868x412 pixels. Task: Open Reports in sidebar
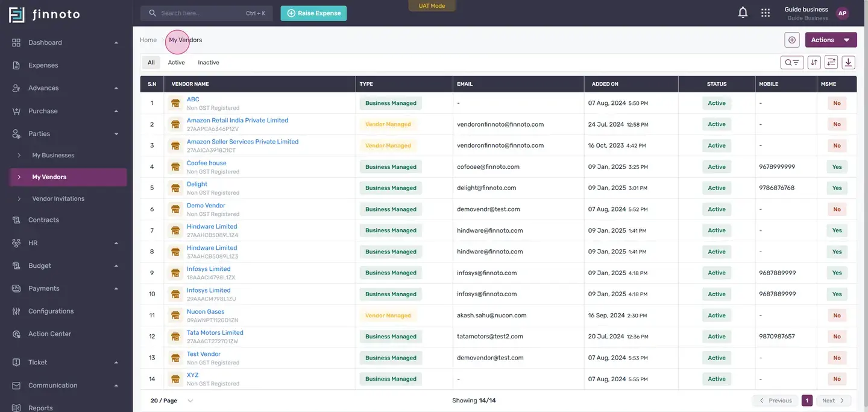[x=40, y=408]
